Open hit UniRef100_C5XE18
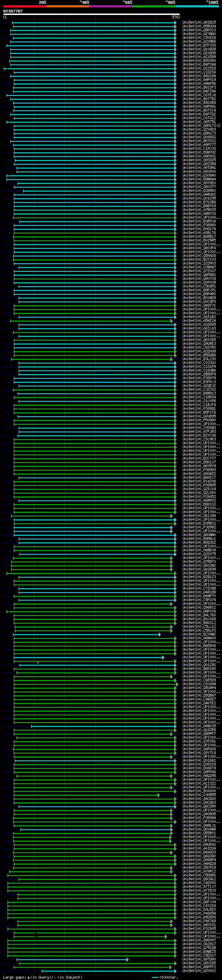222x980 pixels. click(199, 38)
